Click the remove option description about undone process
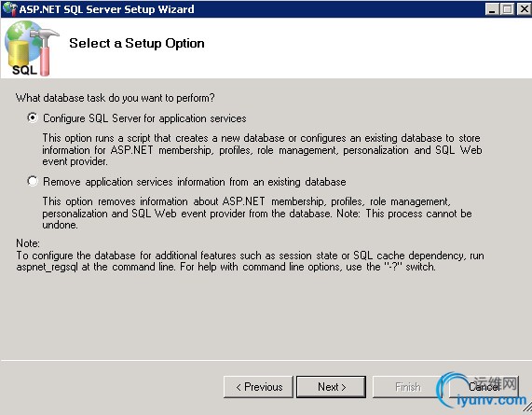The width and height of the screenshot is (532, 415). pos(257,214)
